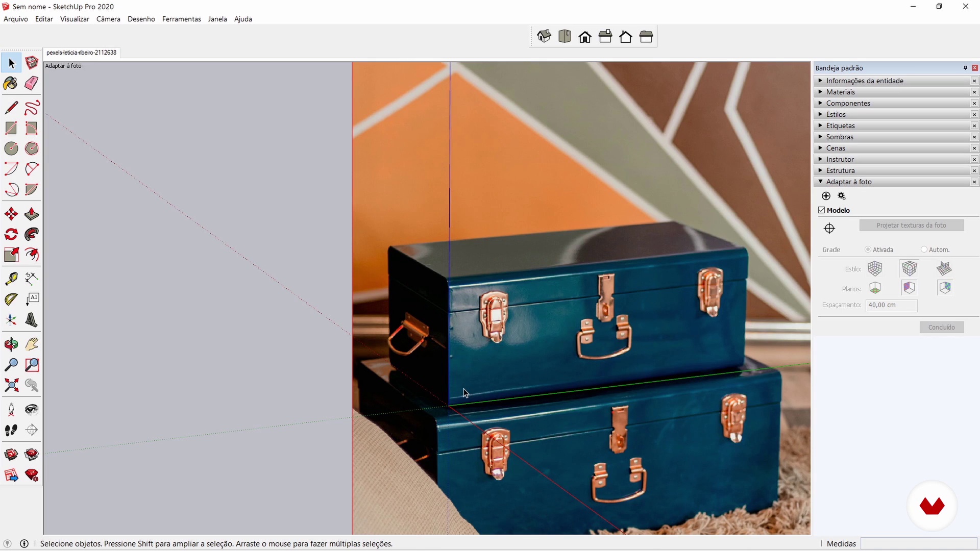This screenshot has height=551, width=980.
Task: Open matched photo settings gear icon
Action: click(x=842, y=196)
